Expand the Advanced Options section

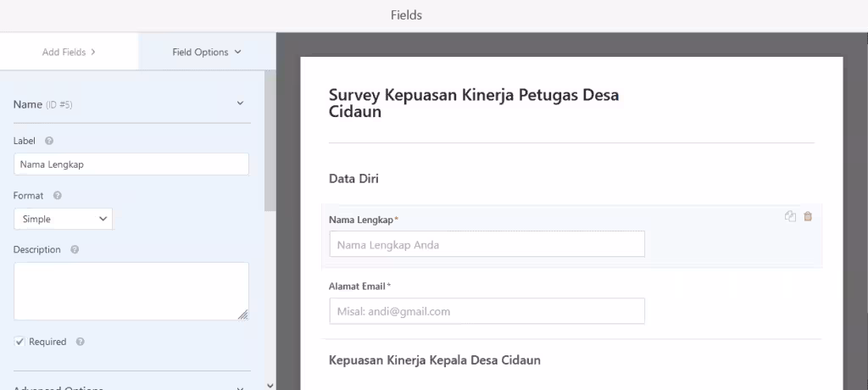click(240, 387)
